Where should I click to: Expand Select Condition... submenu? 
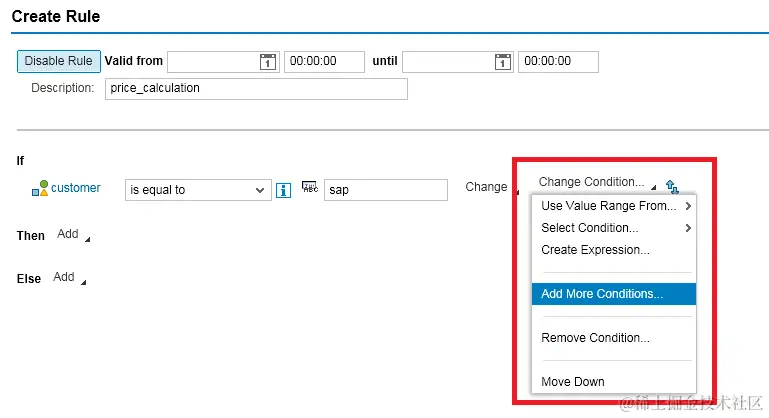click(x=614, y=228)
